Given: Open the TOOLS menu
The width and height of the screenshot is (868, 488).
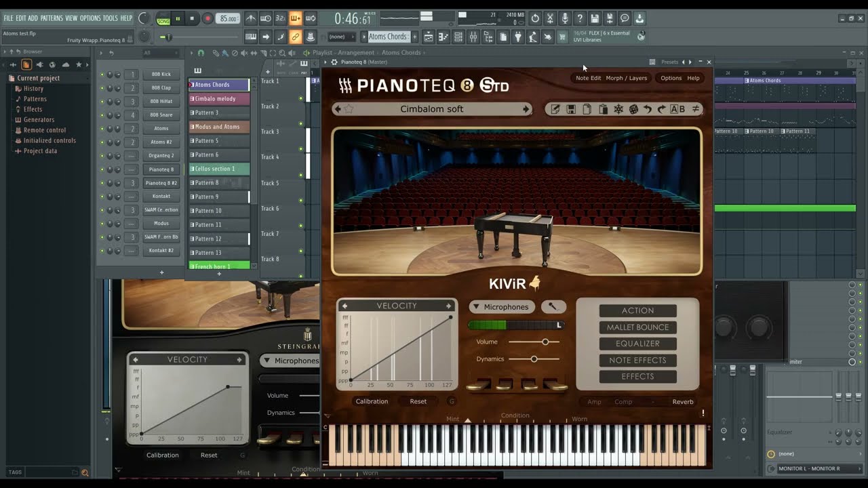Looking at the screenshot, I should pyautogui.click(x=110, y=18).
